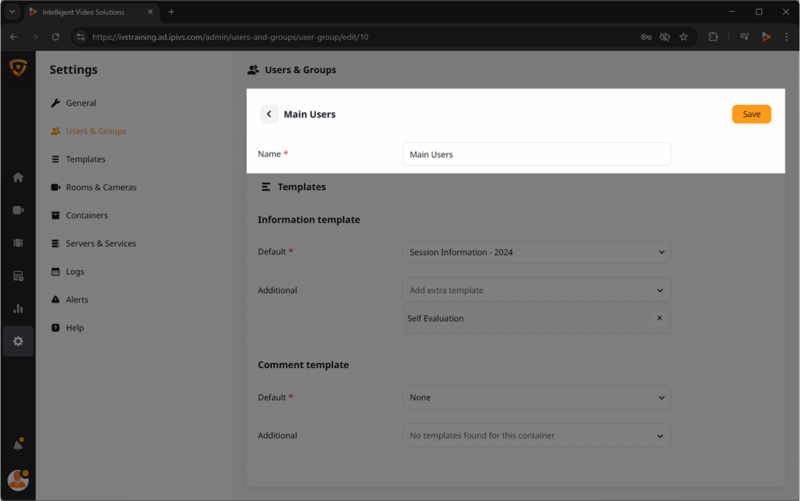Click the Users & Groups header icon

253,70
